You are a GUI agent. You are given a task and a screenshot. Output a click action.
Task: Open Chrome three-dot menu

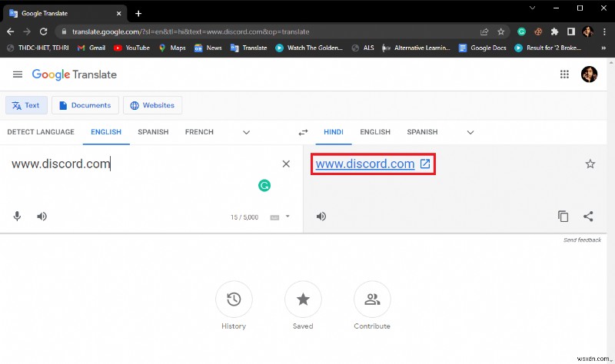(604, 31)
